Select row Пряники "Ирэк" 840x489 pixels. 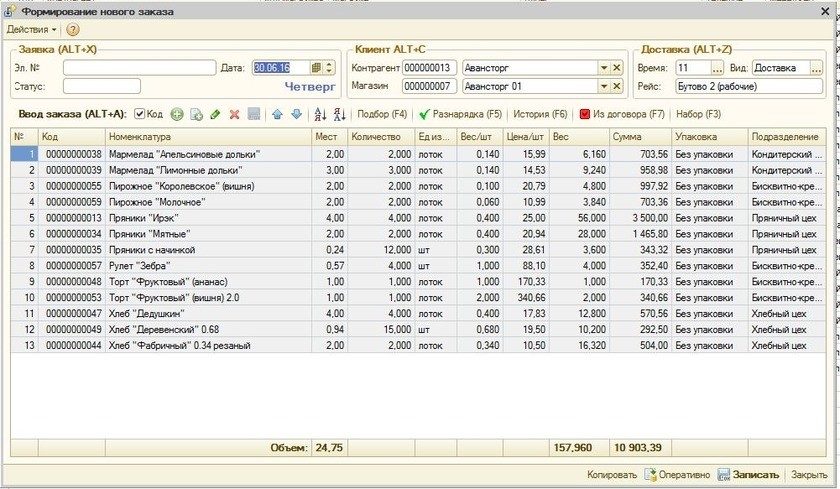pos(418,218)
